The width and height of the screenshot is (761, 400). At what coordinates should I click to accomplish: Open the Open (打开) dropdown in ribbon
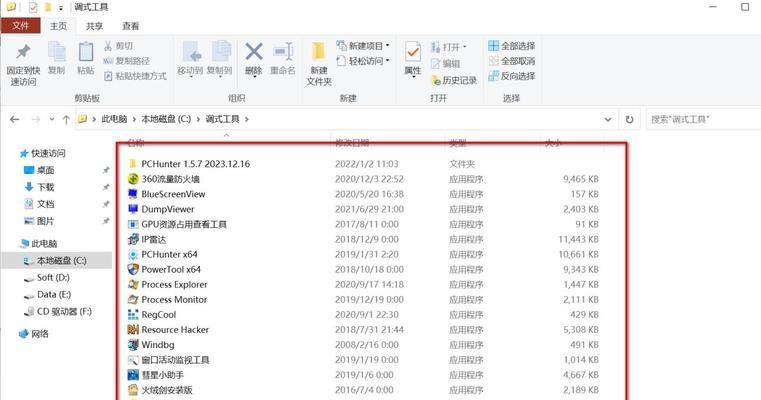(x=449, y=47)
